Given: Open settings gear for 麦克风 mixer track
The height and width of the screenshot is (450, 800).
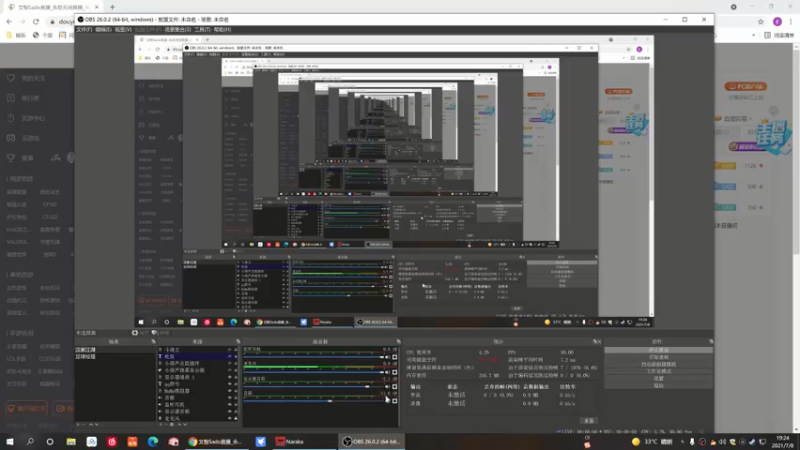Looking at the screenshot, I should [394, 372].
